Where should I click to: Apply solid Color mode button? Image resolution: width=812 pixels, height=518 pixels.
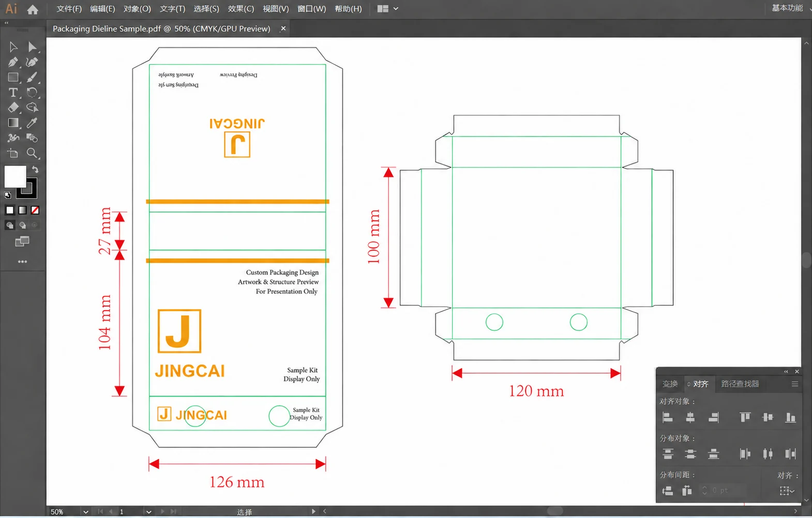(10, 210)
